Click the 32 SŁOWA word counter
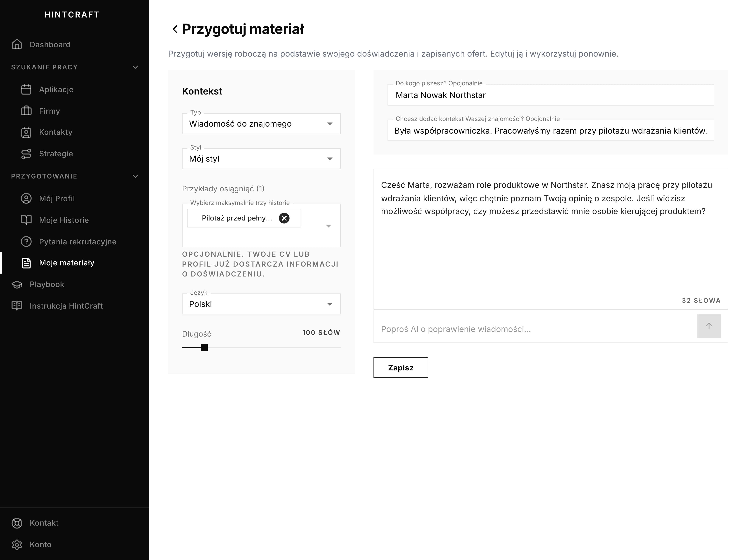Viewport: 747px width, 560px height. coord(701,300)
